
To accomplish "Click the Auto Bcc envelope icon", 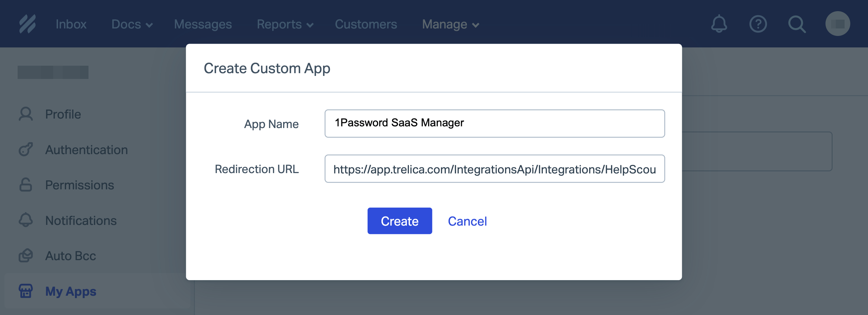I will (26, 255).
